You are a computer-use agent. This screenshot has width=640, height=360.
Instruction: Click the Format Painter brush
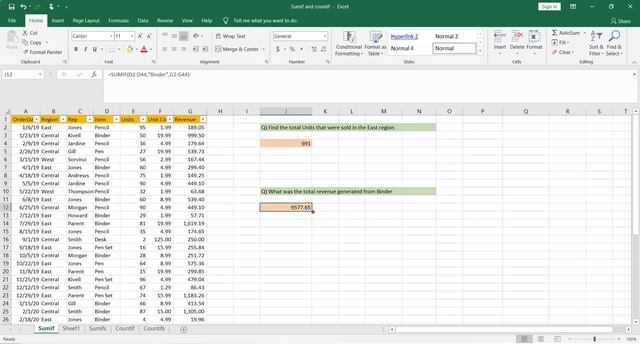click(26, 52)
